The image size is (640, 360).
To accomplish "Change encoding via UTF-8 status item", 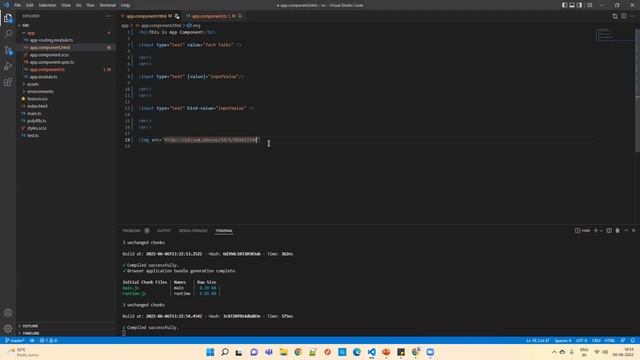I will [x=581, y=340].
